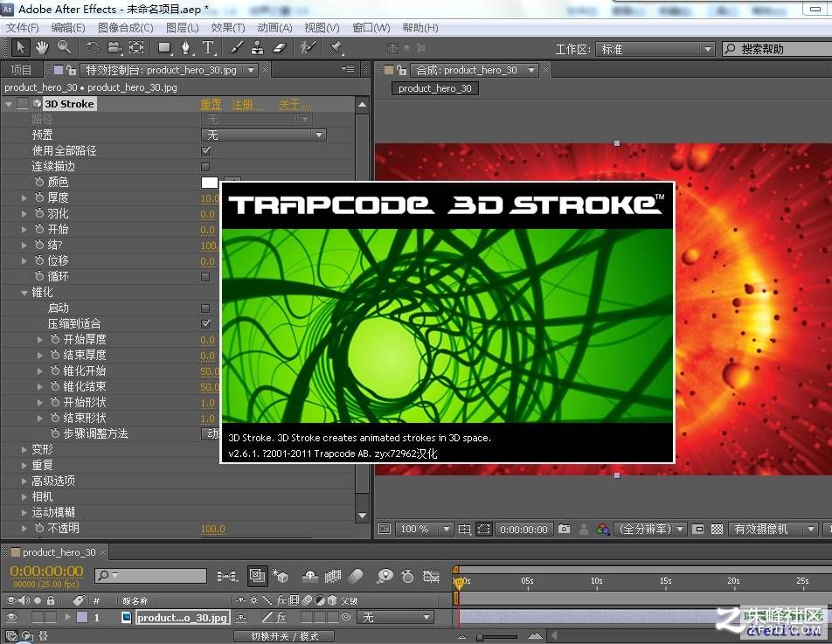Open the 文件(F) menu

pyautogui.click(x=22, y=28)
